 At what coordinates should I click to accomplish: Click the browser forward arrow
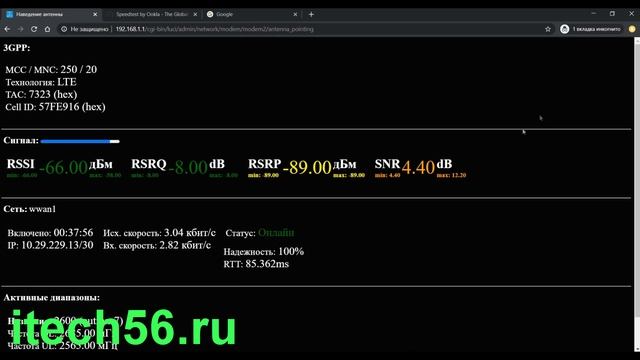[20, 29]
